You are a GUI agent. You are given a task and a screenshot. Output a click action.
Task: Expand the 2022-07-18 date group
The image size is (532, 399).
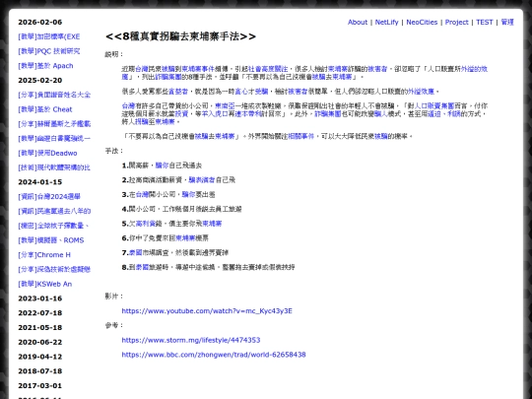point(40,313)
